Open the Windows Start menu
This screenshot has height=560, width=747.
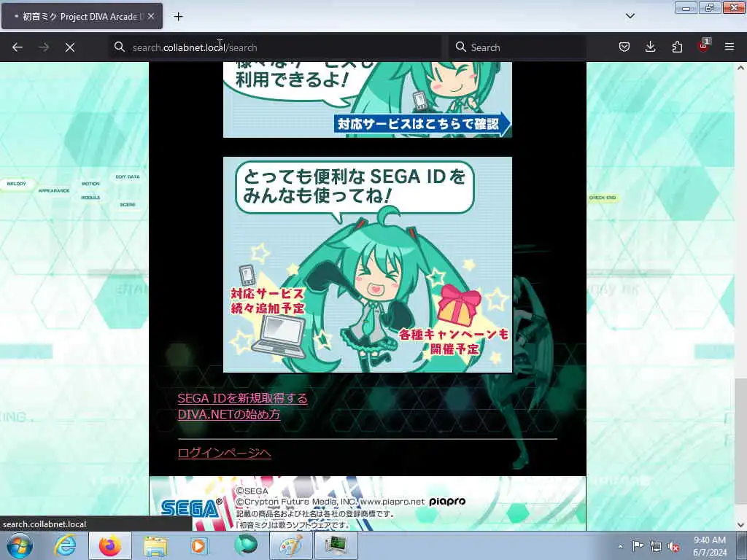pos(20,545)
